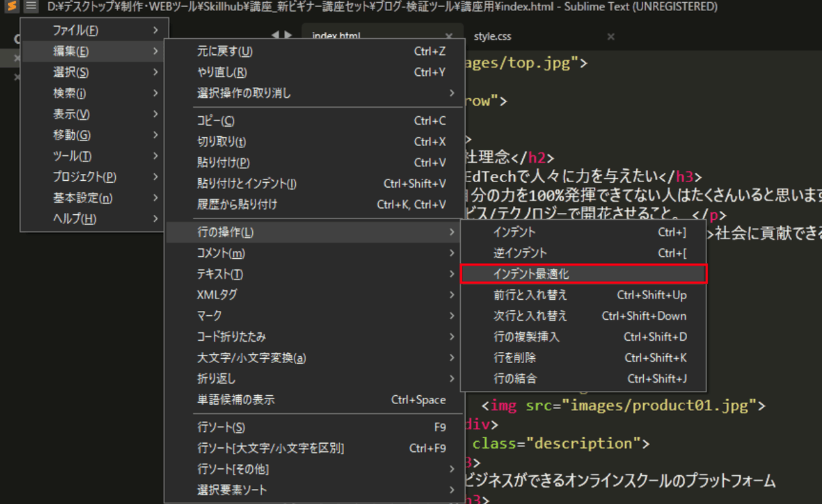
Task: Open the 表示(V) menu
Action: point(92,114)
